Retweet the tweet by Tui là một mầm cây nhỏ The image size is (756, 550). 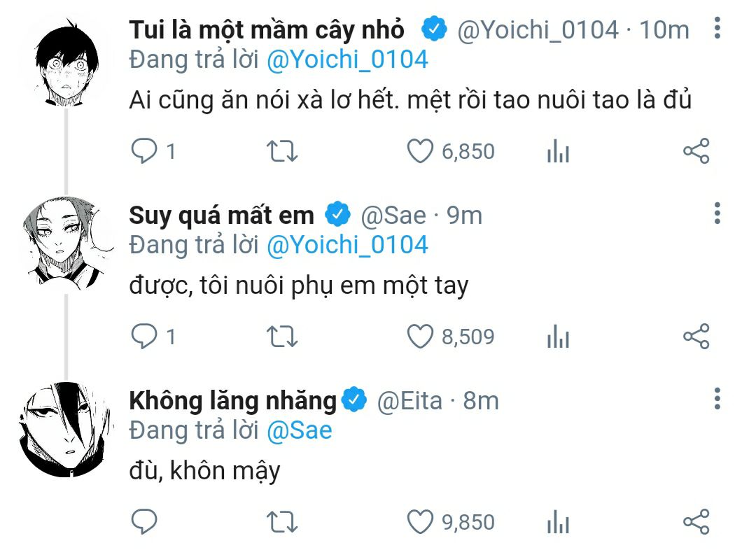click(x=283, y=151)
